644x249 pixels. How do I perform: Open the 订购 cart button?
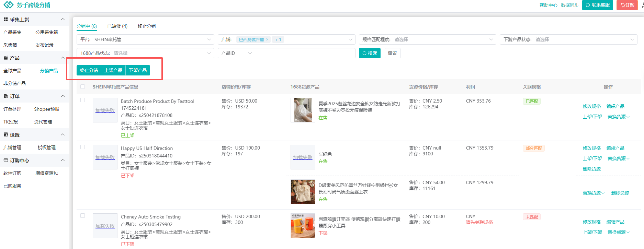tap(627, 5)
